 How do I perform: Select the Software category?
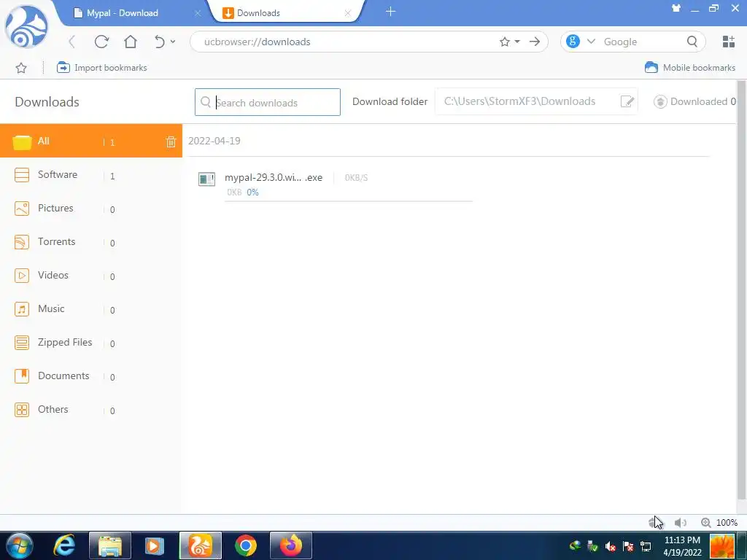pos(91,175)
